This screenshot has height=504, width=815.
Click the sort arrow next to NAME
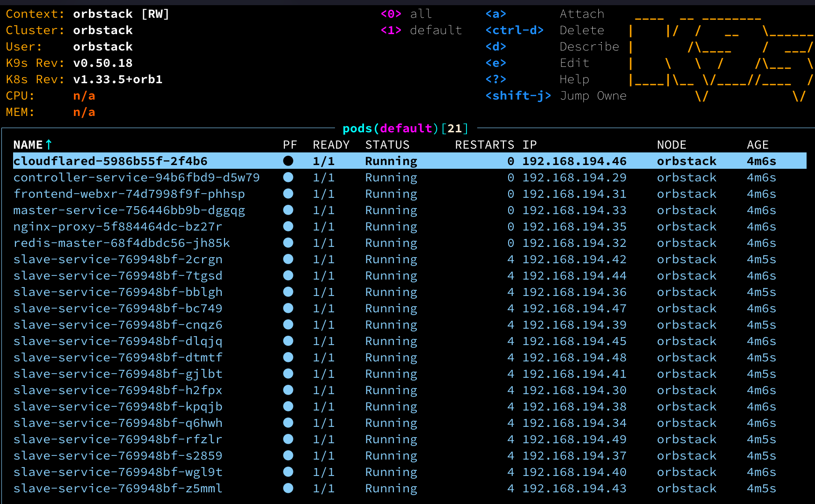[49, 145]
